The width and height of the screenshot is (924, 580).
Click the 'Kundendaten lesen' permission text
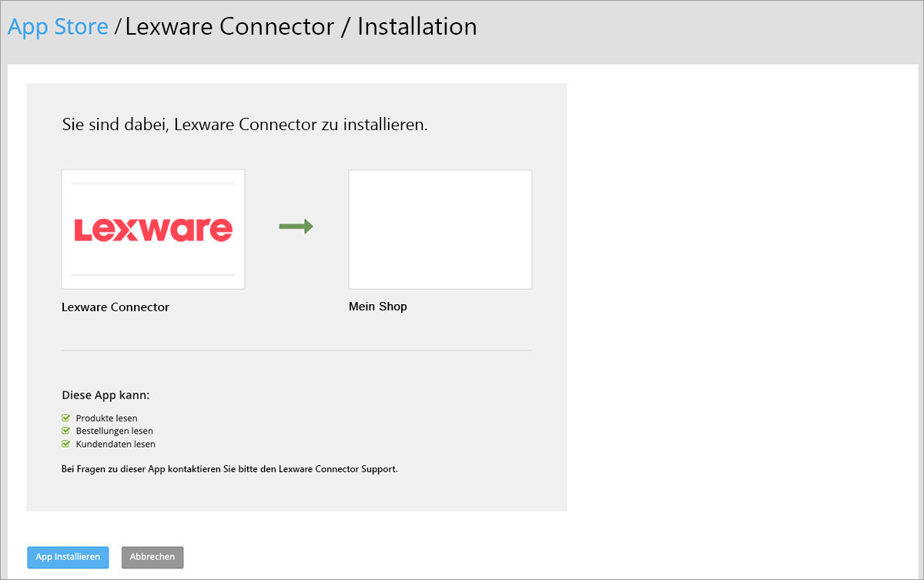pos(115,444)
